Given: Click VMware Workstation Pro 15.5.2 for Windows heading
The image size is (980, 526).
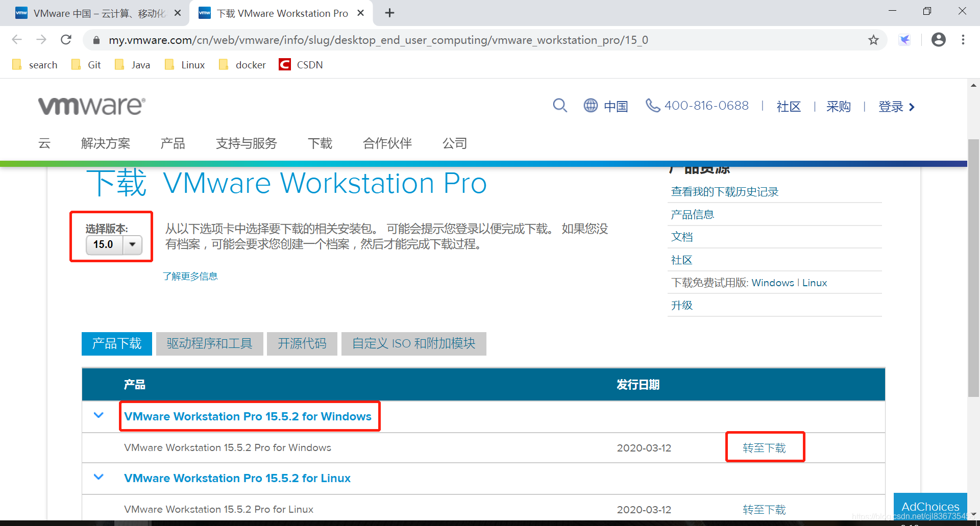Looking at the screenshot, I should click(x=248, y=416).
